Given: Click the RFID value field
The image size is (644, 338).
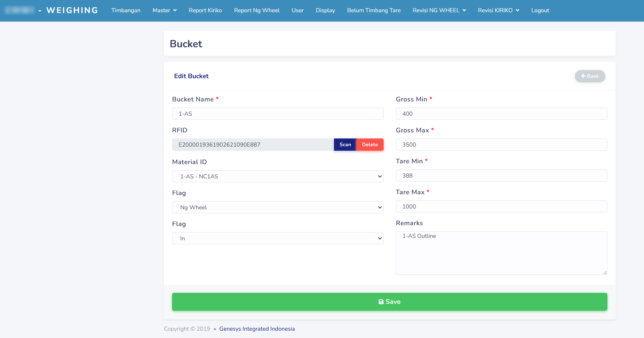Looking at the screenshot, I should 253,145.
